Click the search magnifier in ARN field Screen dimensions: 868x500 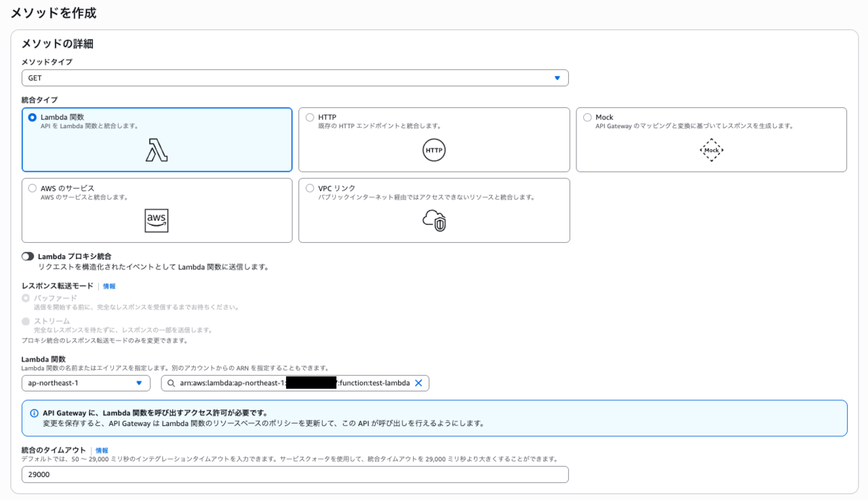click(x=172, y=383)
